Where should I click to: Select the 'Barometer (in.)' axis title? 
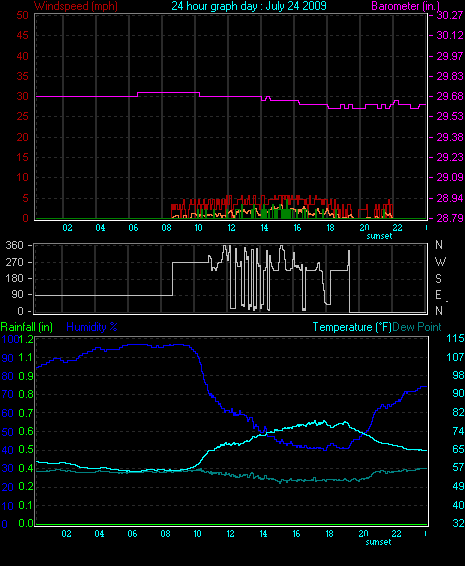click(x=406, y=6)
